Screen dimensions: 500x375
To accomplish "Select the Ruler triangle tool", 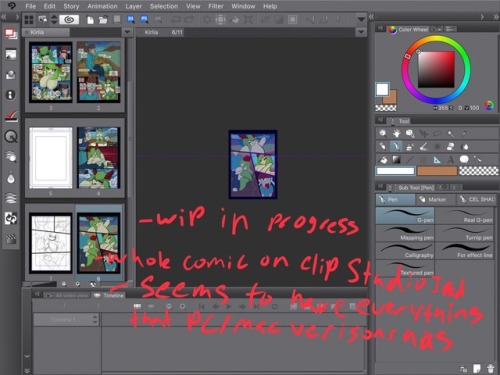I will (437, 160).
